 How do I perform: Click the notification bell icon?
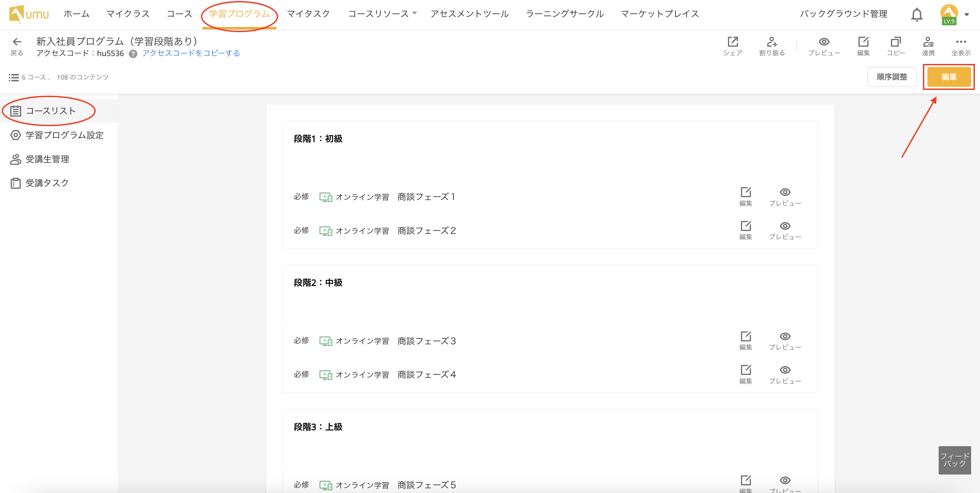pos(916,14)
